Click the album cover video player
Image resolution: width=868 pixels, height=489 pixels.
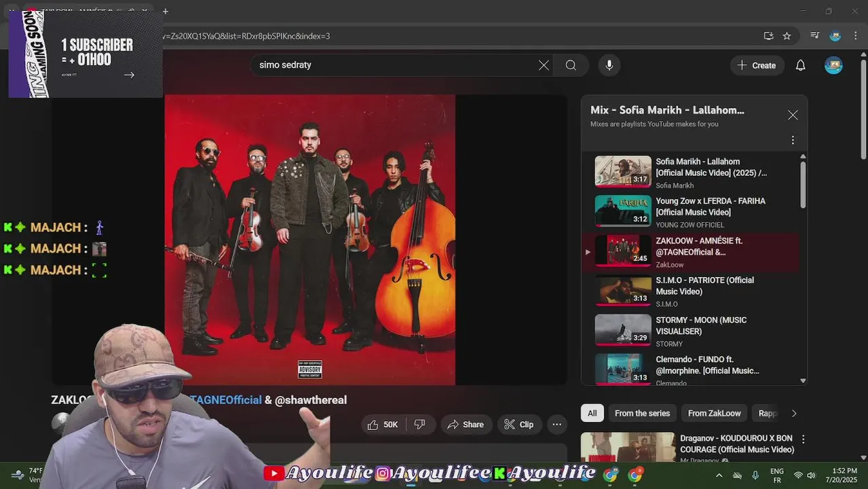click(x=309, y=240)
